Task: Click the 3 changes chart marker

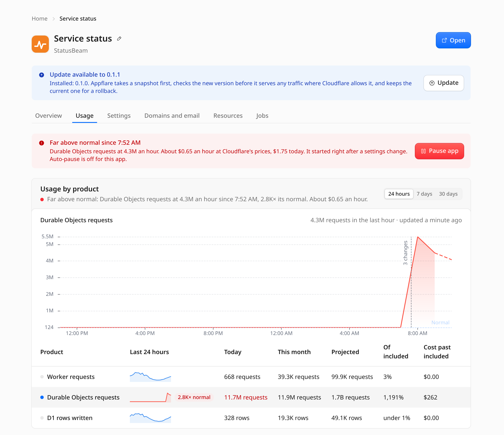Action: click(x=405, y=253)
